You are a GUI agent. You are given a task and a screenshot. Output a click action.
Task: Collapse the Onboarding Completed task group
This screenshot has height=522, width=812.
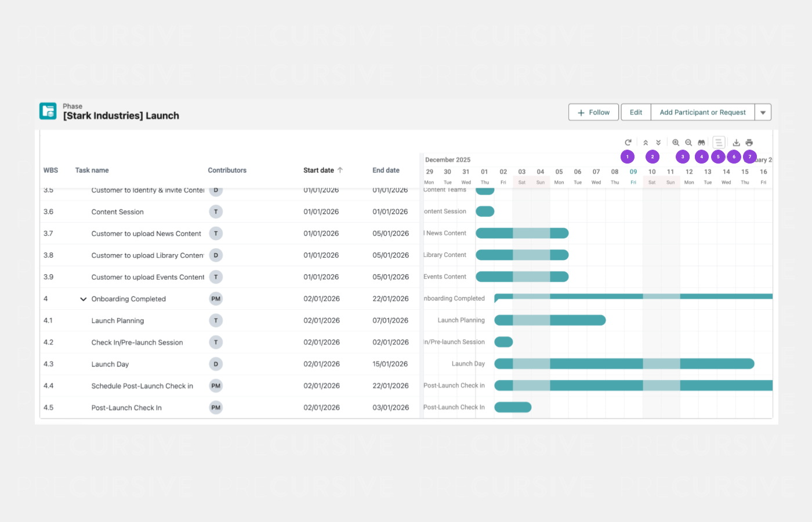[x=83, y=299]
